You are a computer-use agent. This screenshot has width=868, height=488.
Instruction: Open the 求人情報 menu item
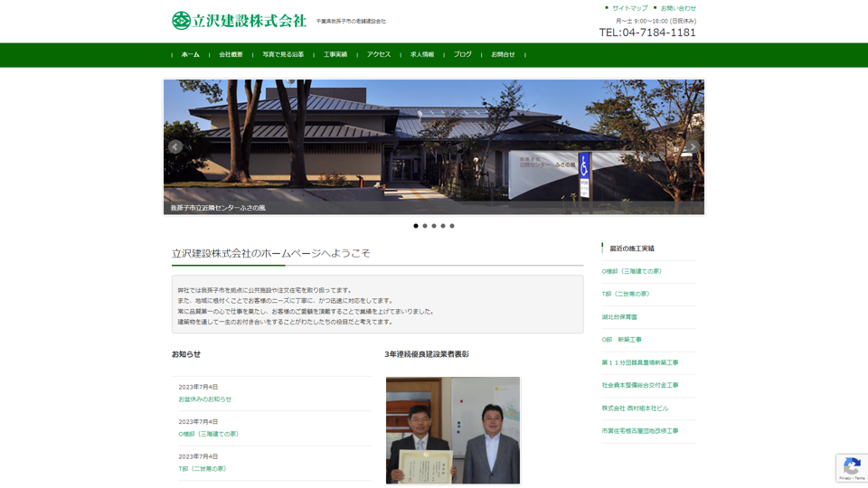click(x=422, y=55)
